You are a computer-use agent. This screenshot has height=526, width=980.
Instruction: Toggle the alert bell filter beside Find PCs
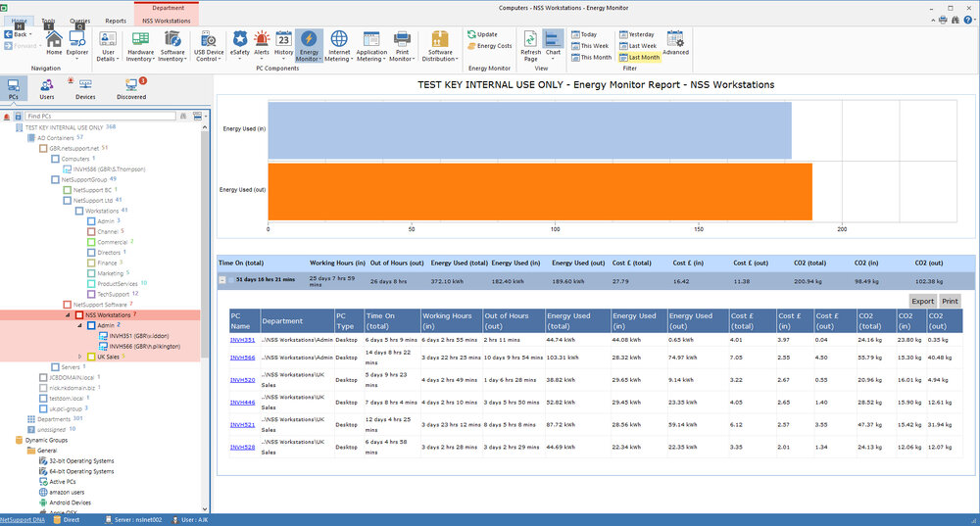[7, 117]
